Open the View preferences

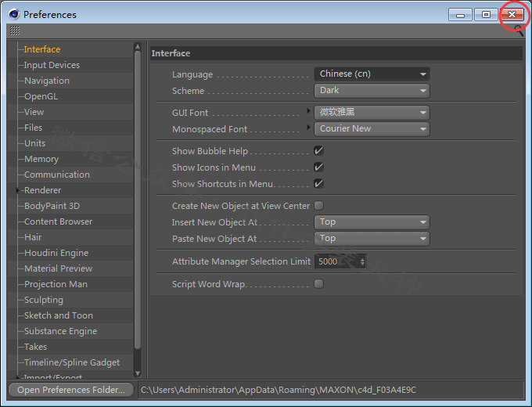(x=34, y=112)
